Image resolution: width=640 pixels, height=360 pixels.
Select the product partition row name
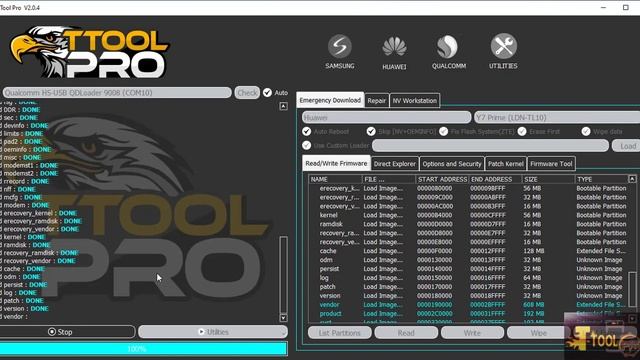pyautogui.click(x=330, y=314)
